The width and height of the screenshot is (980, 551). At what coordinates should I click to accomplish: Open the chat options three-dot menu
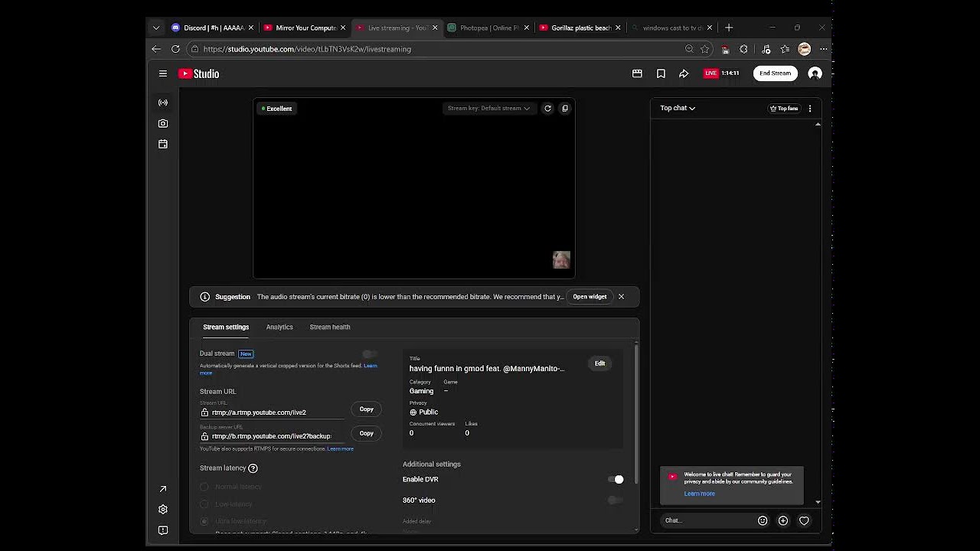point(810,109)
